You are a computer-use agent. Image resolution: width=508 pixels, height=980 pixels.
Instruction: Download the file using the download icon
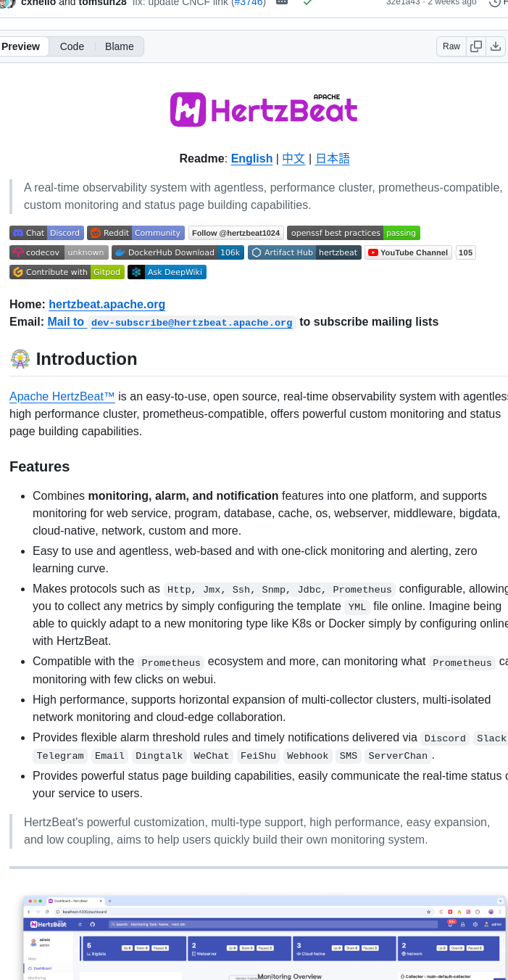pos(496,46)
